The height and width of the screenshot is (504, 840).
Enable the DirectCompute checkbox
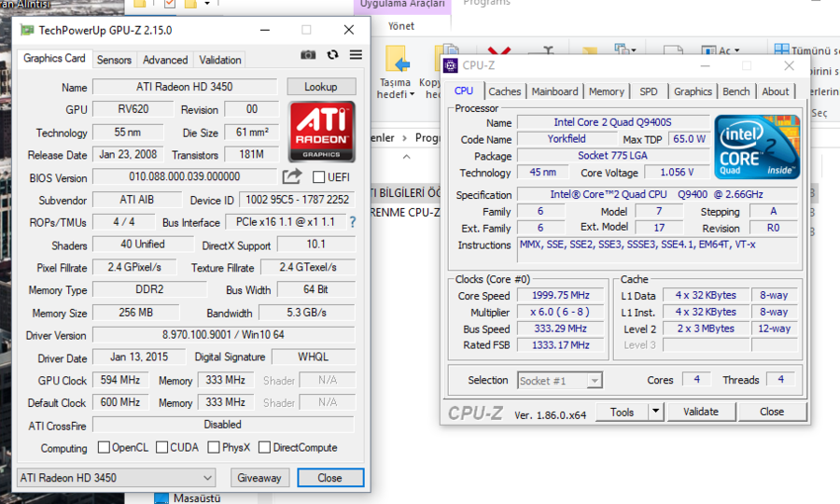[x=264, y=447]
